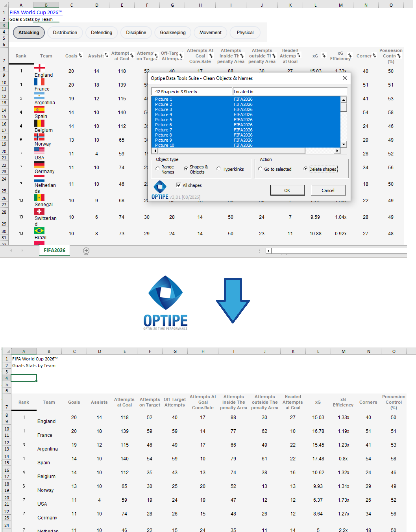The image size is (416, 532).
Task: Click the Belgium flag image
Action: (x=39, y=123)
